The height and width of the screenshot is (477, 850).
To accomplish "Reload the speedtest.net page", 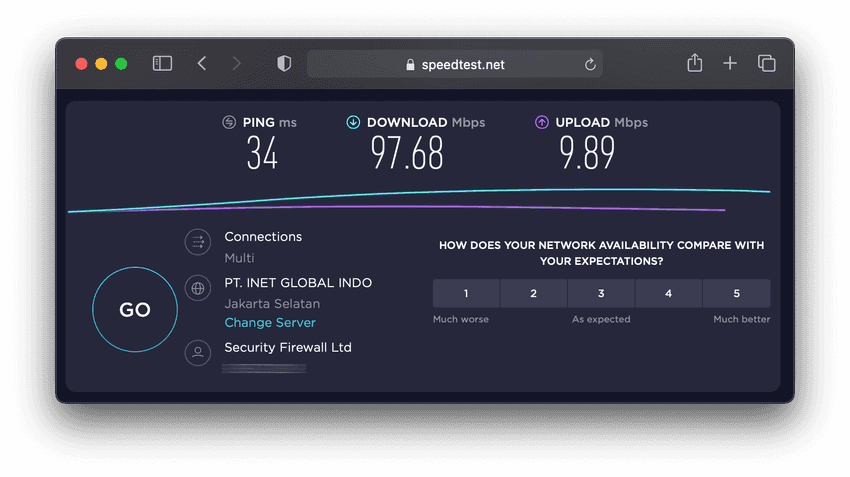I will [x=590, y=65].
